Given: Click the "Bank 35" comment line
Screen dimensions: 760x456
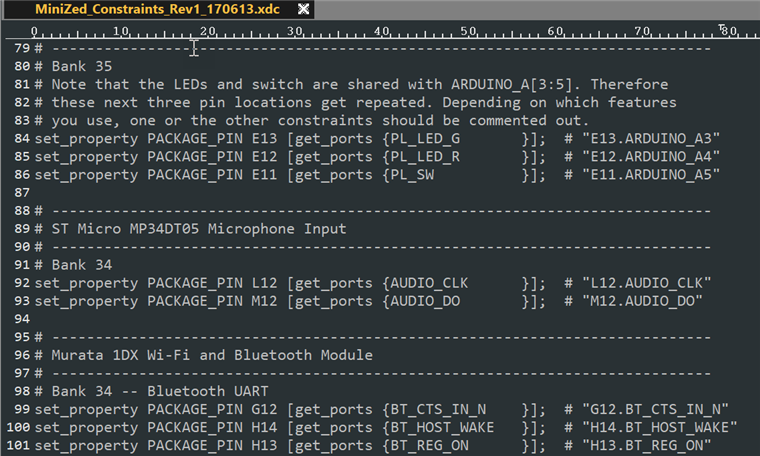Looking at the screenshot, I should click(x=82, y=66).
